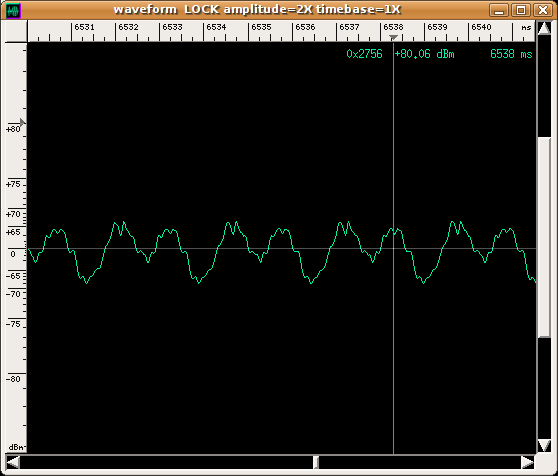Click the 0x2756 sample value readout
This screenshot has height=476, width=558.
tap(364, 54)
